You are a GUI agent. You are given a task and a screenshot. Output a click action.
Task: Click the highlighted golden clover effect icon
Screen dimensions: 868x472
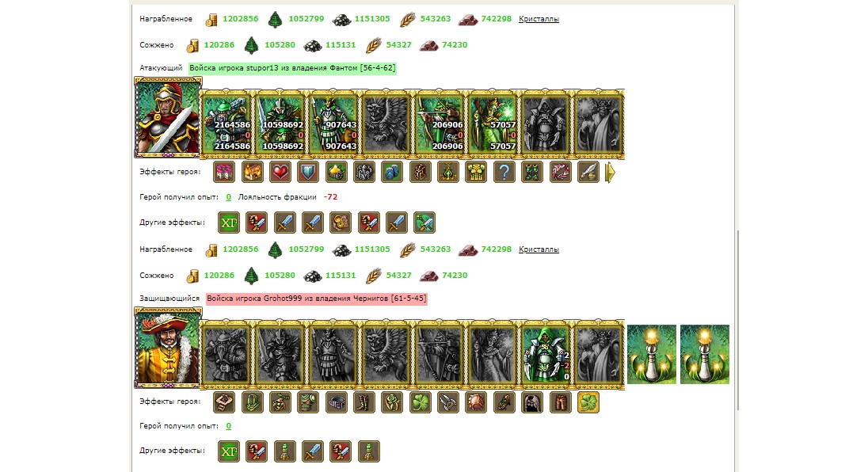pos(588,402)
